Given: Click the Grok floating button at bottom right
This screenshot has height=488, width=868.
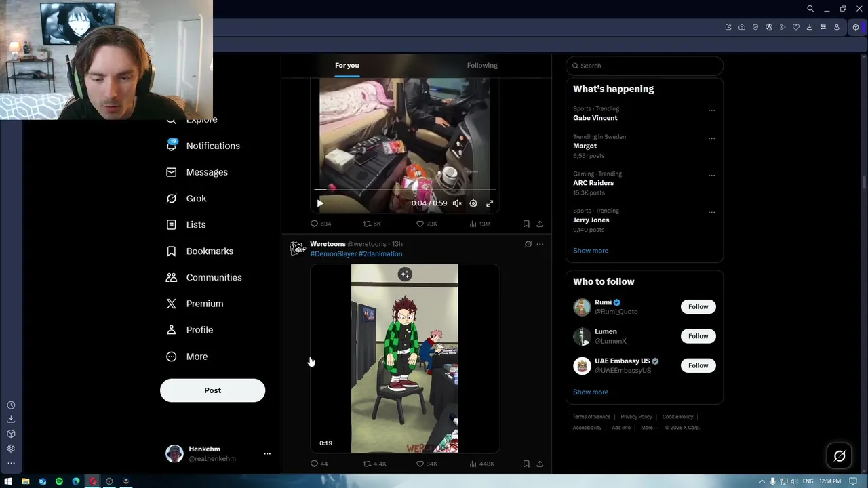Looking at the screenshot, I should (x=840, y=456).
